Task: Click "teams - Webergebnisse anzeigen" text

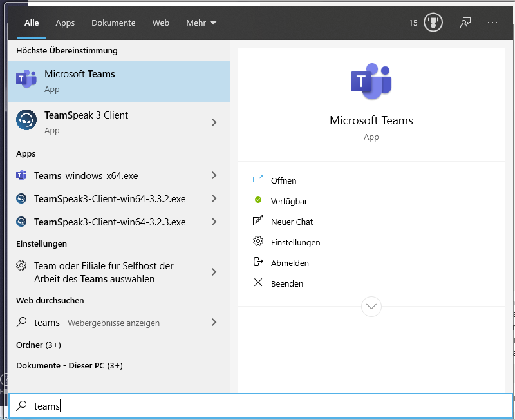Action: coord(97,323)
